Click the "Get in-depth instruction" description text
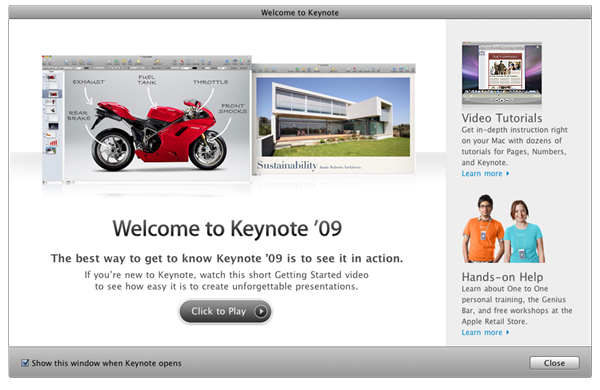600x390 pixels. pyautogui.click(x=514, y=146)
